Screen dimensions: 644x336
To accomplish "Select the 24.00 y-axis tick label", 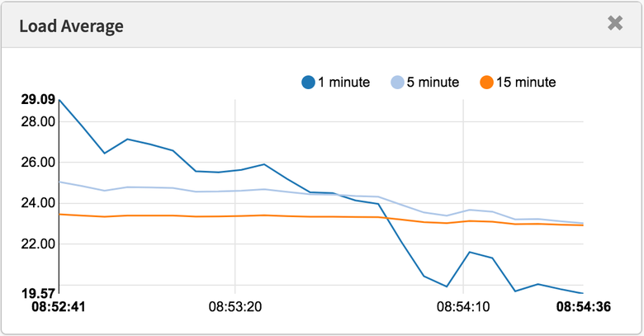I will (x=38, y=203).
